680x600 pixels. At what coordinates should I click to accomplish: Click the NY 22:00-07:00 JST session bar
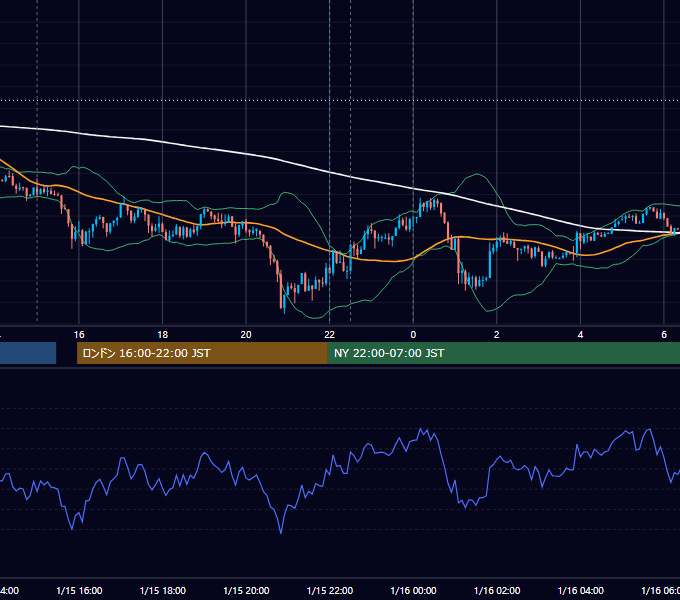coord(504,353)
